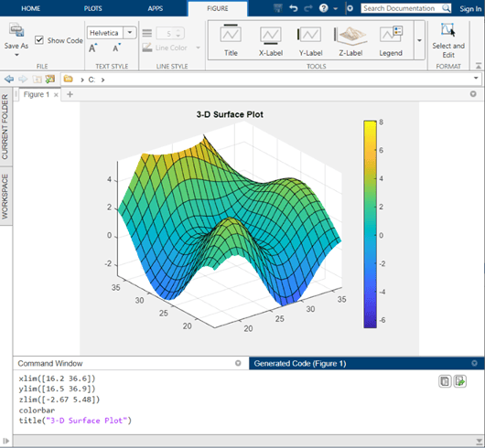Go forward with the forward arrow
485x448 pixels.
click(23, 80)
